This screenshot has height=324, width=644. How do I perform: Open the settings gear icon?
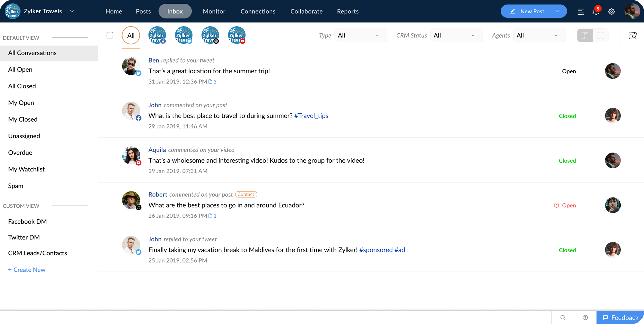coord(611,12)
